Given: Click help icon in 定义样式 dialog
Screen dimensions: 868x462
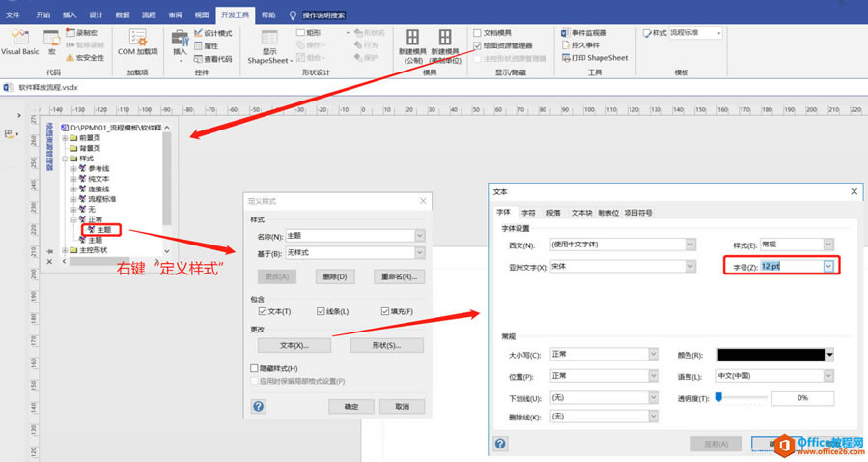Looking at the screenshot, I should click(x=259, y=407).
